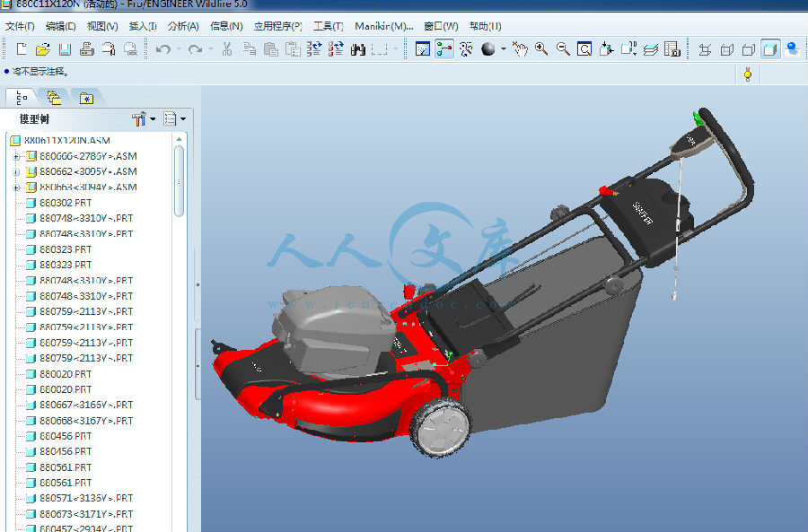Viewport: 808px width, 532px height.
Task: Click the Regenerate model icon
Action: pyautogui.click(x=313, y=49)
